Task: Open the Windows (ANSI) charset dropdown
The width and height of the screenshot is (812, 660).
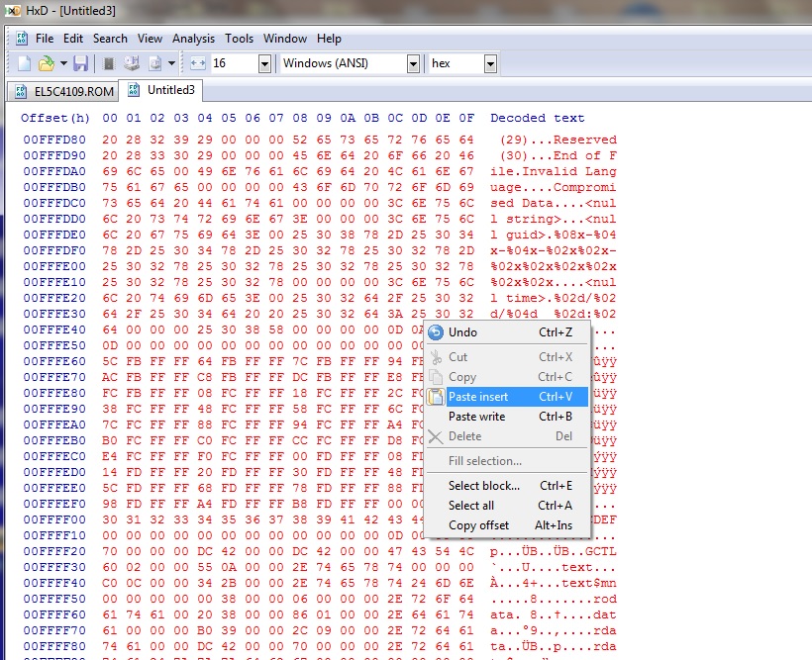Action: (x=413, y=63)
